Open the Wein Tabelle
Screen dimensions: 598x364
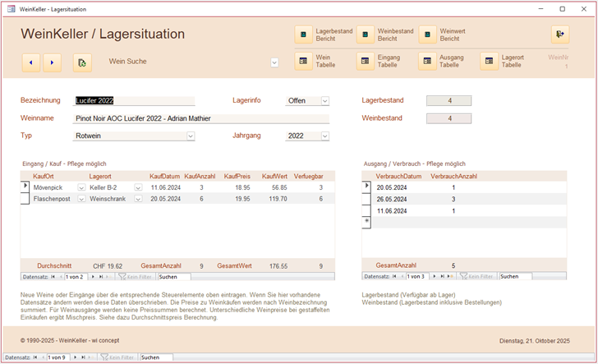click(303, 61)
